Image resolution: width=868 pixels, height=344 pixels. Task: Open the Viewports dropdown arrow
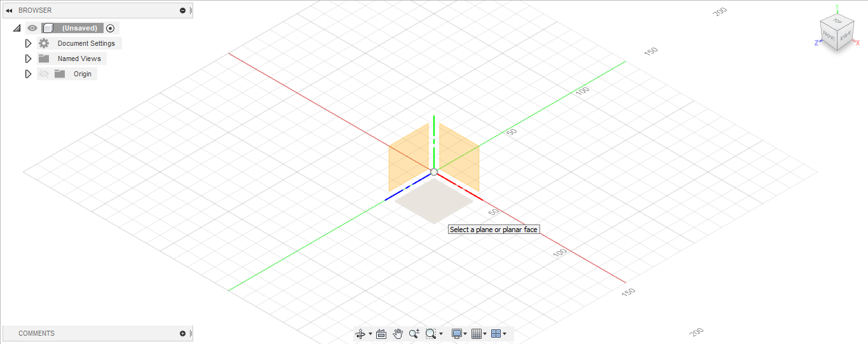coord(505,334)
